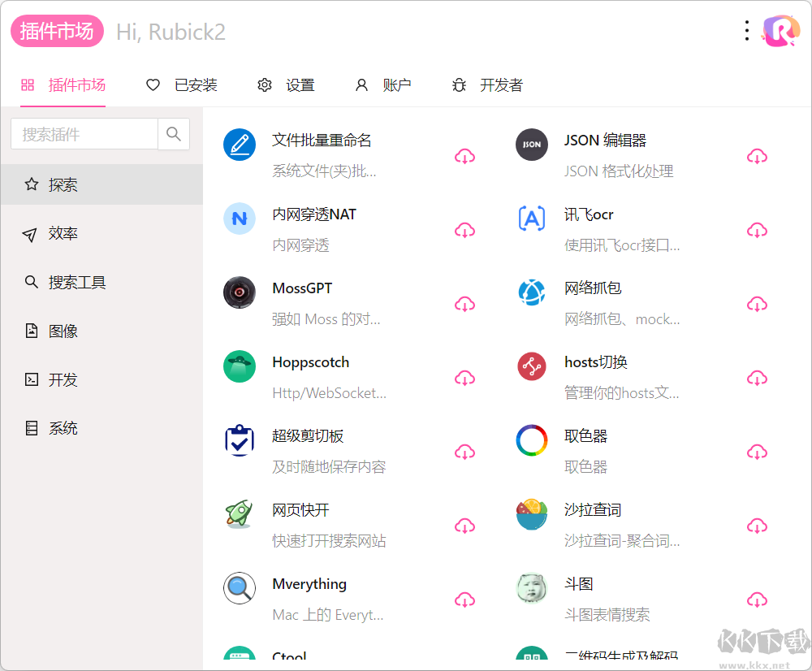
Task: Click the Rubick logo avatar
Action: [781, 31]
